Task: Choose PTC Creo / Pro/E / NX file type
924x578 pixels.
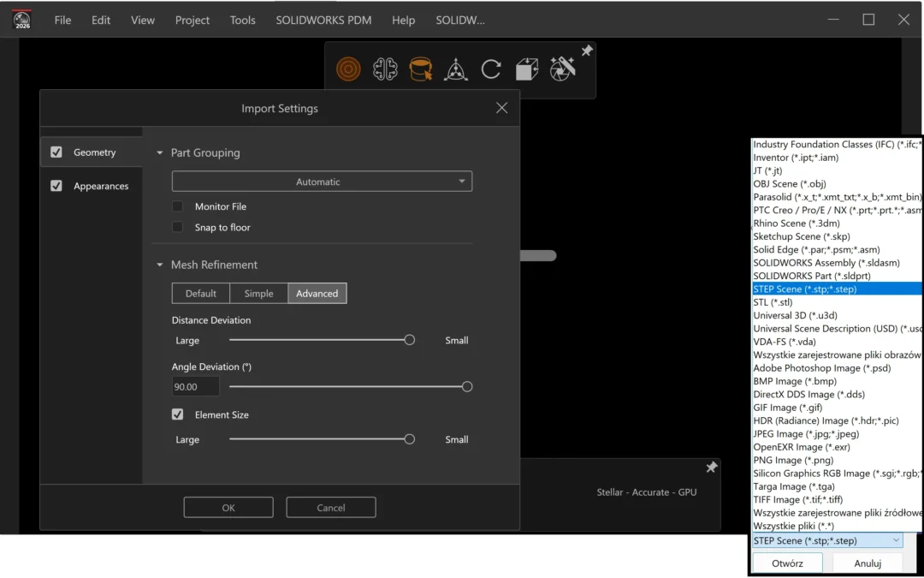Action: pyautogui.click(x=838, y=210)
